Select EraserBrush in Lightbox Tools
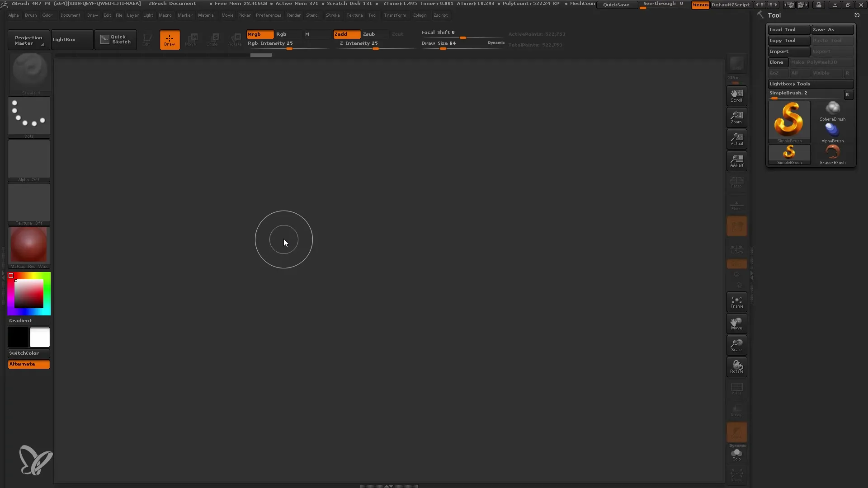The image size is (868, 488). click(832, 154)
